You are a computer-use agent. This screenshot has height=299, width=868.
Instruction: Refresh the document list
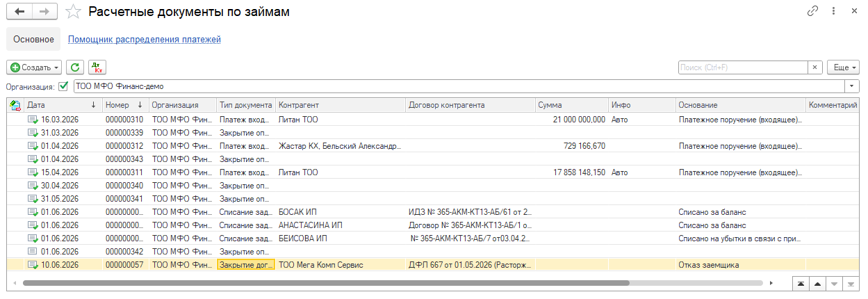pos(75,67)
